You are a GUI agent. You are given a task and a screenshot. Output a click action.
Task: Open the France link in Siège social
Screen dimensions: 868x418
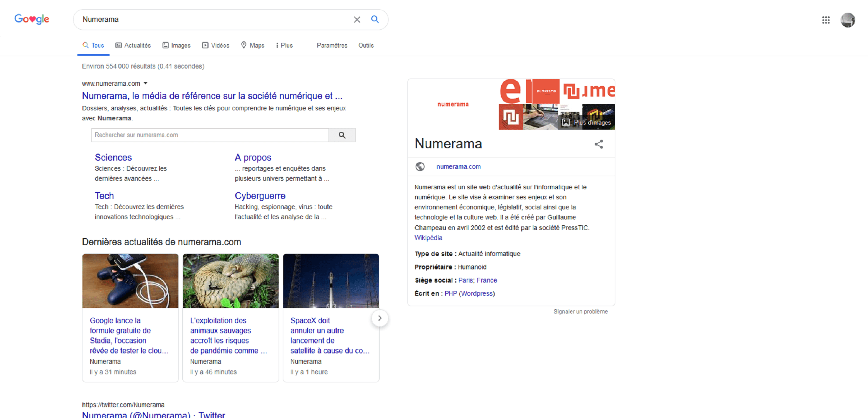tap(487, 280)
